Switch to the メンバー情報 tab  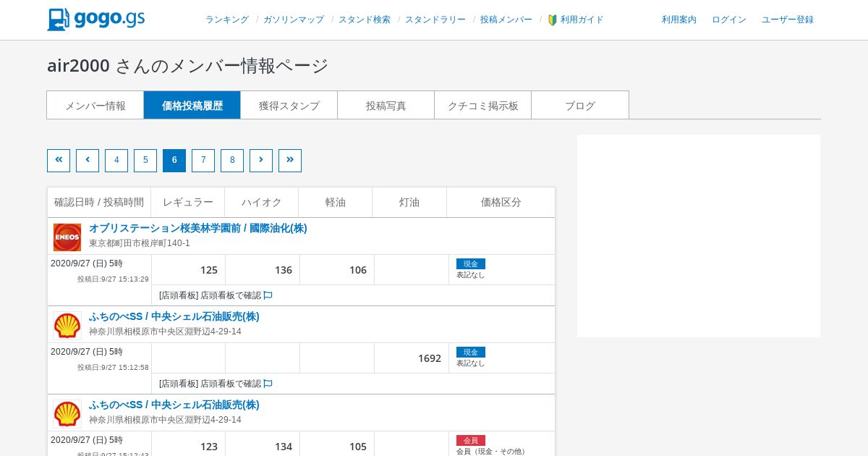(x=95, y=105)
